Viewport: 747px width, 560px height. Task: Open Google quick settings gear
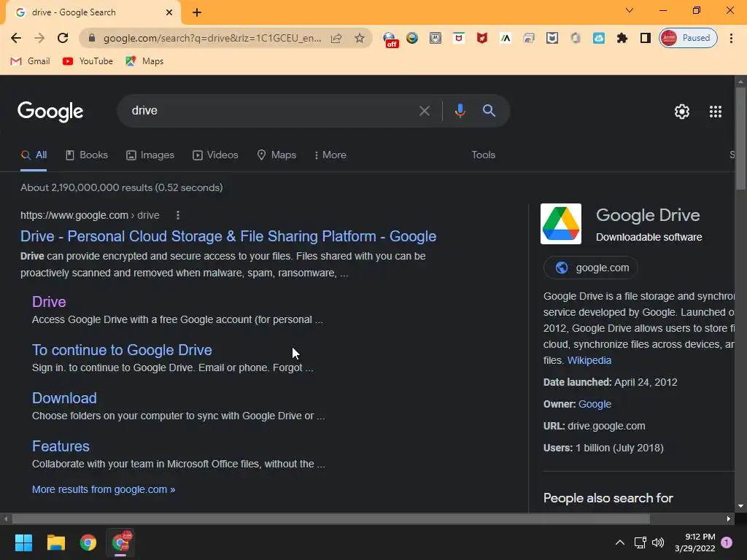pyautogui.click(x=682, y=112)
